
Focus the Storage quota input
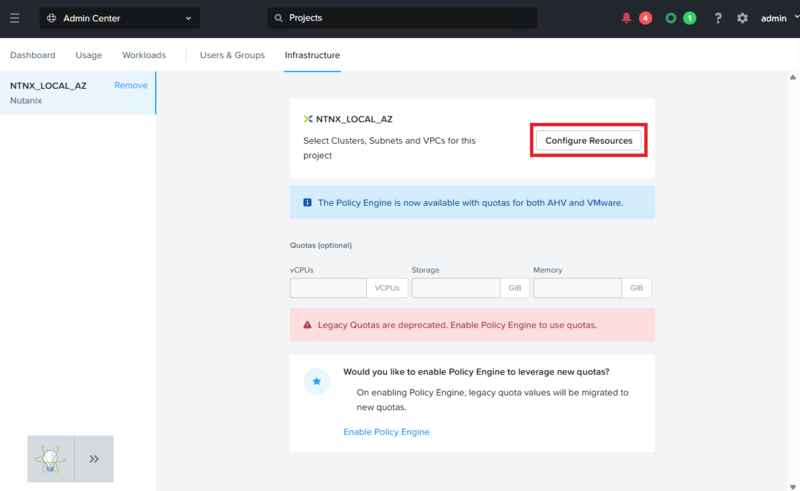pos(456,288)
